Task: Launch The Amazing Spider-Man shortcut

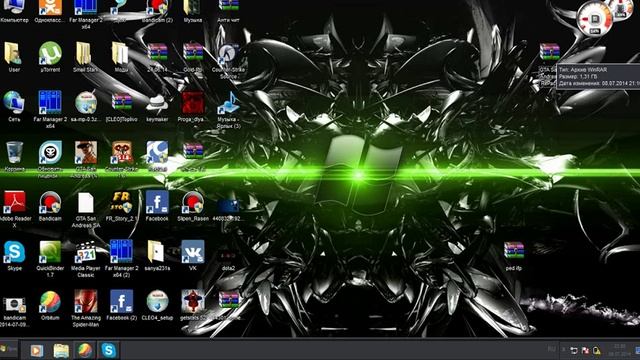Action: tap(86, 302)
